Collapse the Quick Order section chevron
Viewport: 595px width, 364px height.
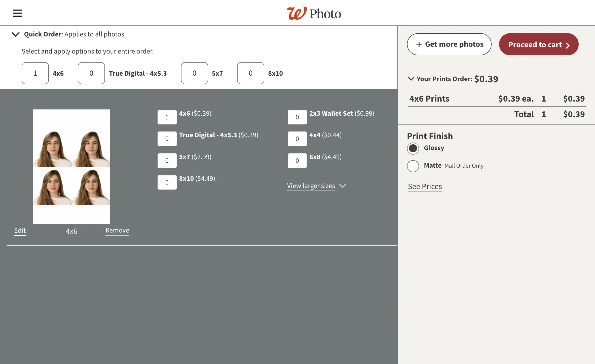(16, 34)
